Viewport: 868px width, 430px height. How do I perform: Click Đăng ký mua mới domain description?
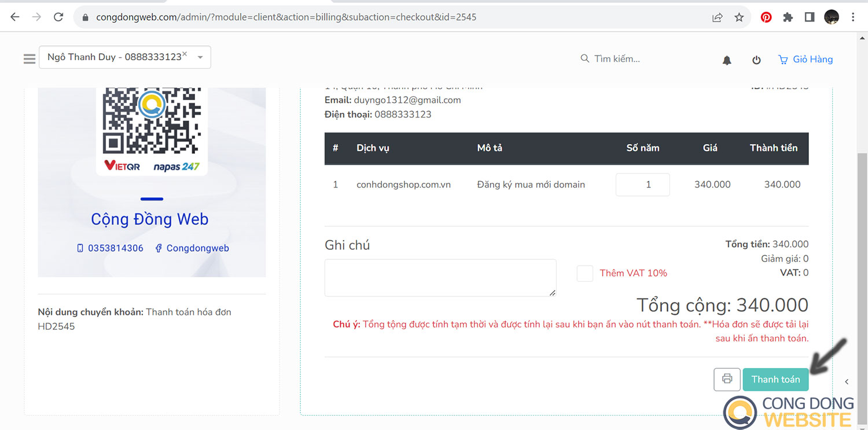click(531, 185)
